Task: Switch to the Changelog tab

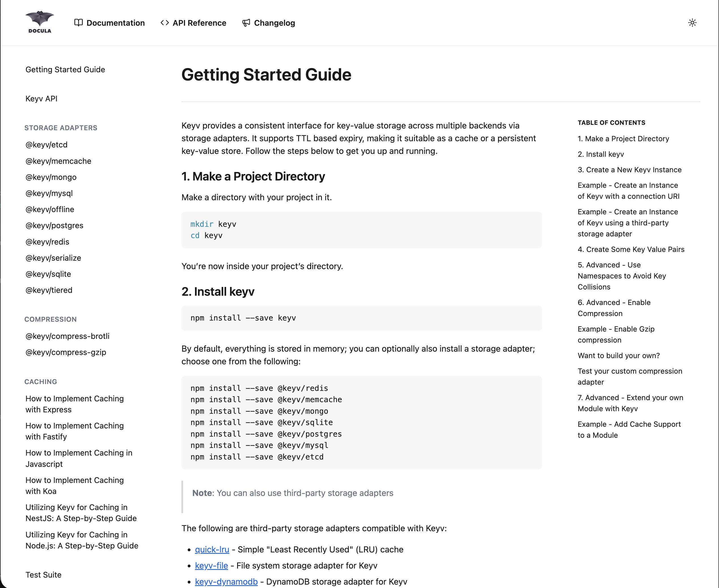Action: [274, 23]
